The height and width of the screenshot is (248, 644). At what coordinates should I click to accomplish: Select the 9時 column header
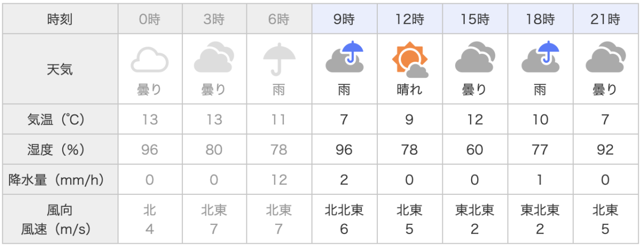(344, 20)
